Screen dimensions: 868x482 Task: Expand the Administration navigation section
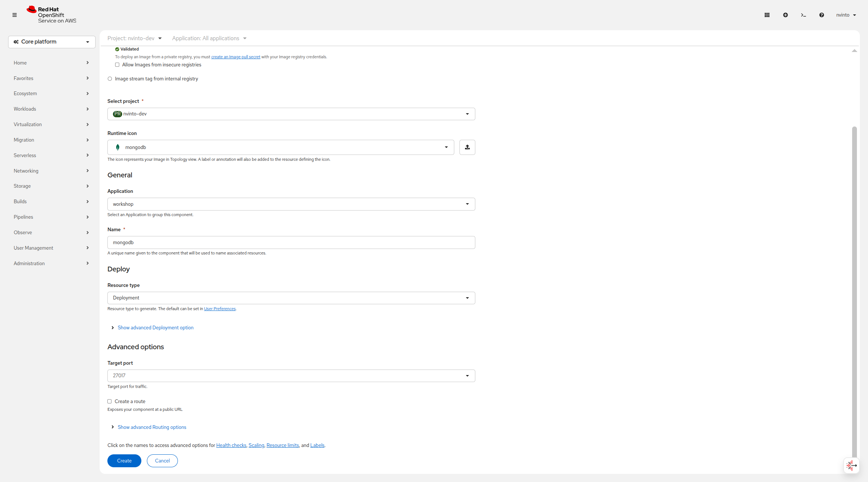click(52, 263)
